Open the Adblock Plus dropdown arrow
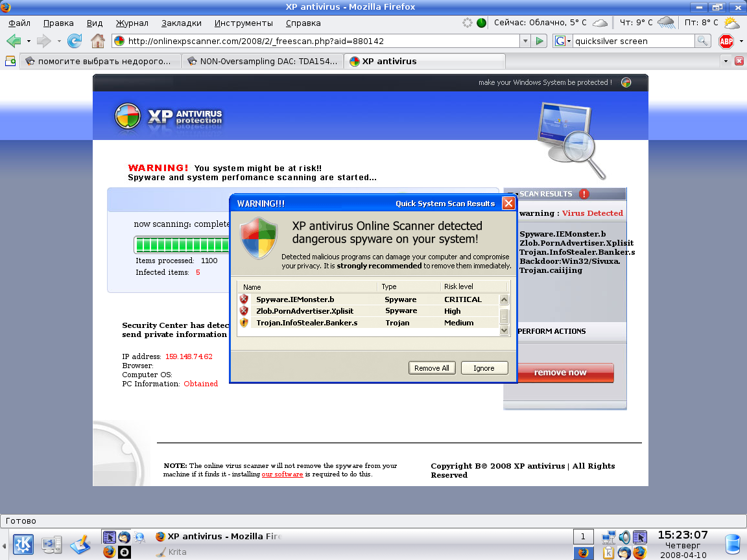The image size is (747, 560). [x=741, y=41]
